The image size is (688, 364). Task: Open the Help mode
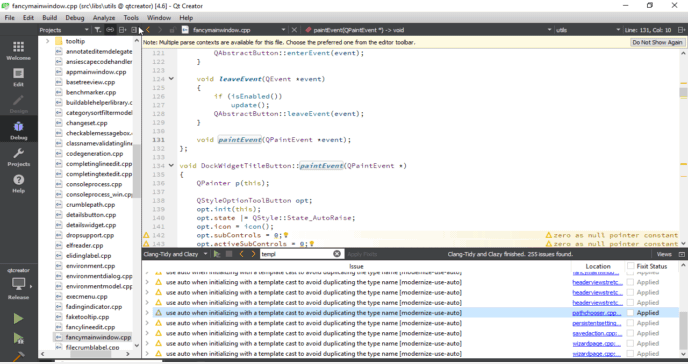coord(18,184)
